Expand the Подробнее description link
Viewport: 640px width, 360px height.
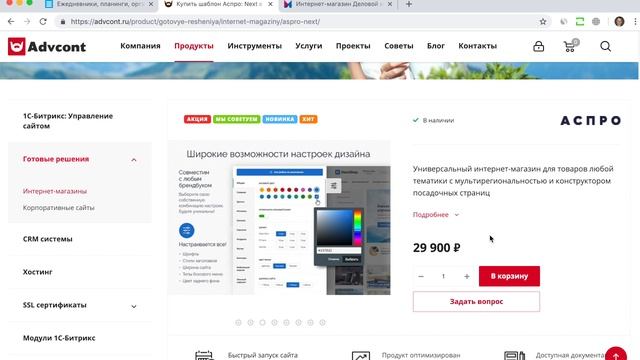436,215
